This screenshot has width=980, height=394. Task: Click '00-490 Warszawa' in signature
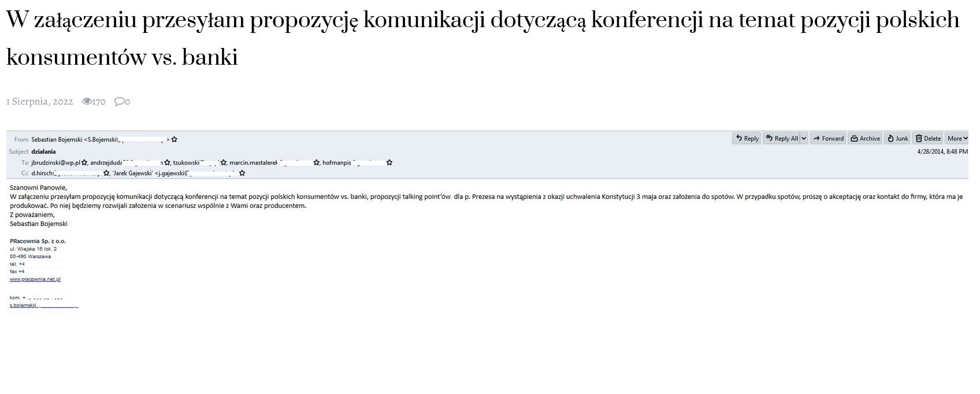[30, 257]
